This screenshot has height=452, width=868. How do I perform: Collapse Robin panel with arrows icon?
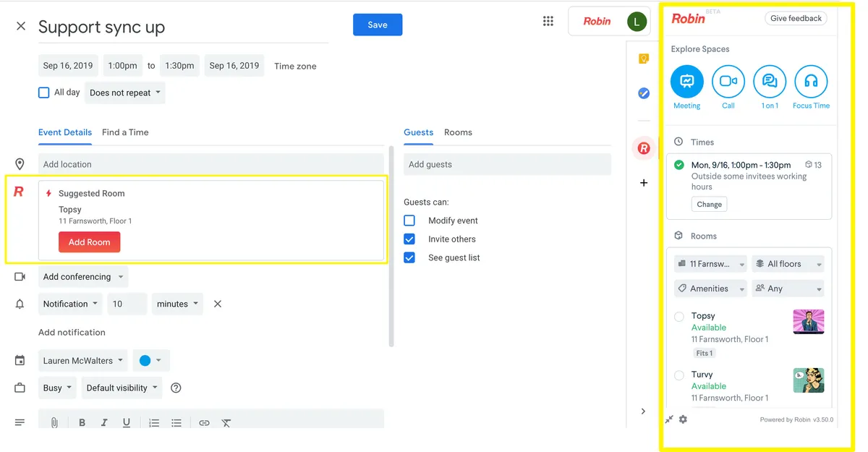click(670, 419)
